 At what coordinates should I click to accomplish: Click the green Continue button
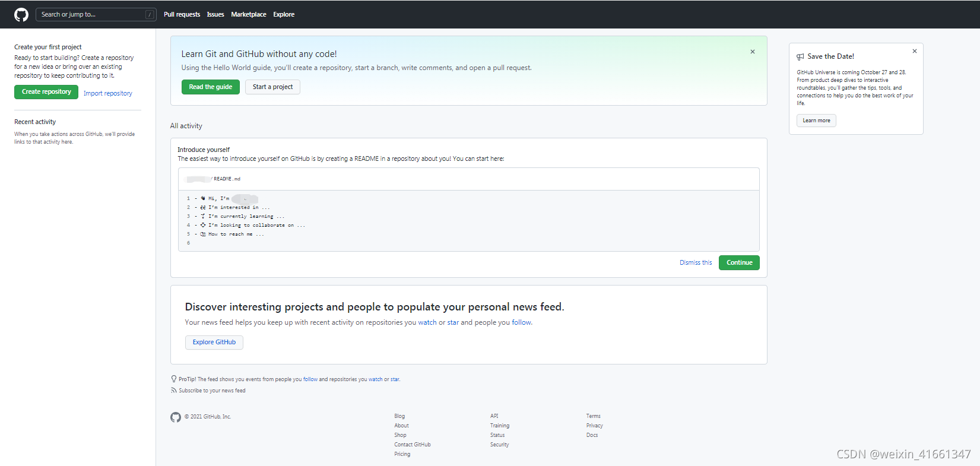tap(739, 262)
